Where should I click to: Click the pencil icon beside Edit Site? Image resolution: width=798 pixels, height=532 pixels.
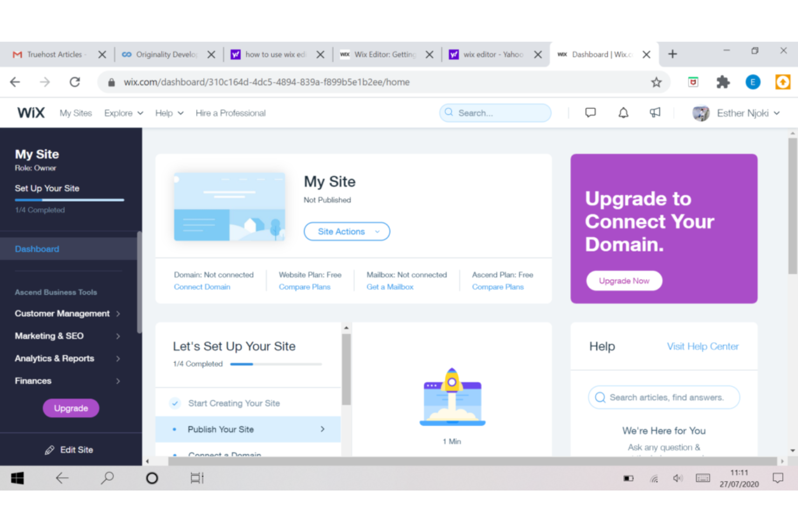50,450
